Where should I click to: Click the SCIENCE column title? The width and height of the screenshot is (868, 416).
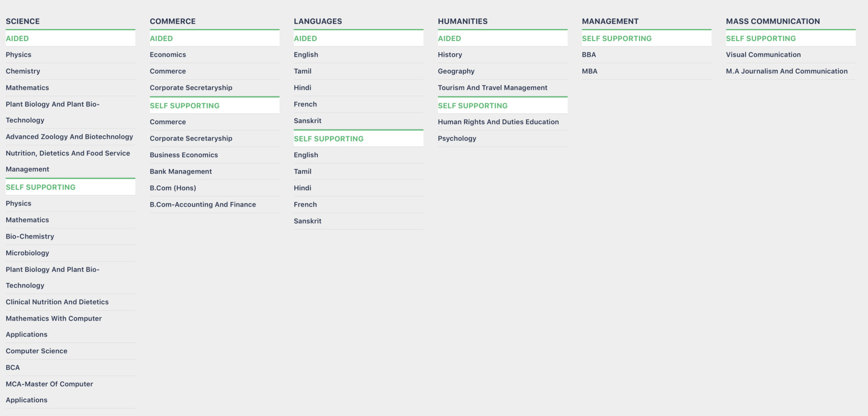(x=23, y=21)
